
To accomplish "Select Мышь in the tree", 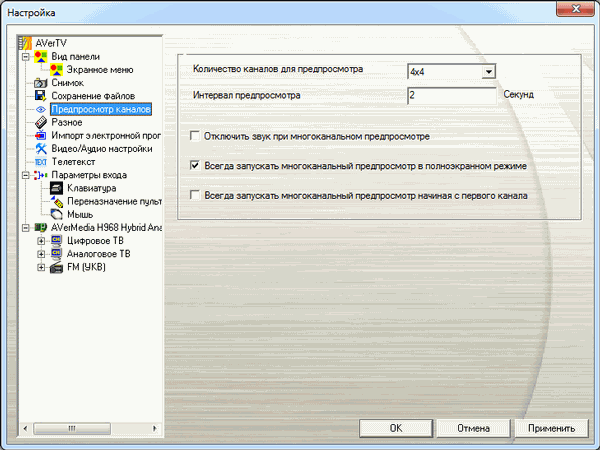I will 80,214.
